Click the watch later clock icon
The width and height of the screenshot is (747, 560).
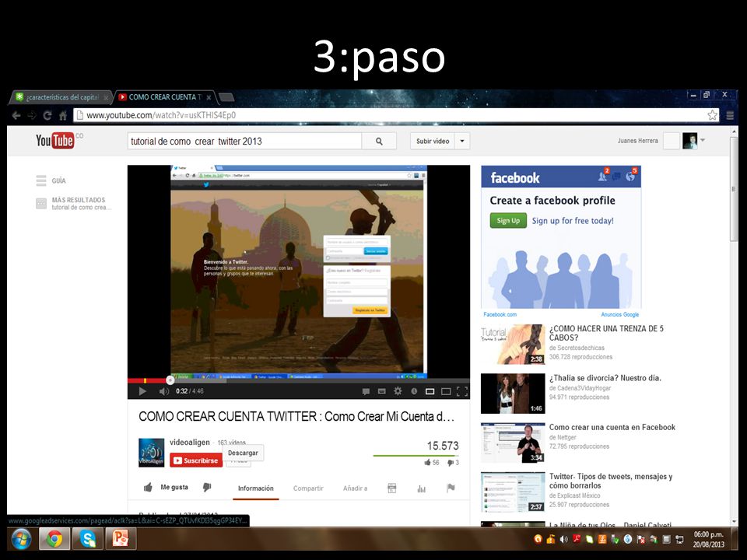pyautogui.click(x=414, y=391)
